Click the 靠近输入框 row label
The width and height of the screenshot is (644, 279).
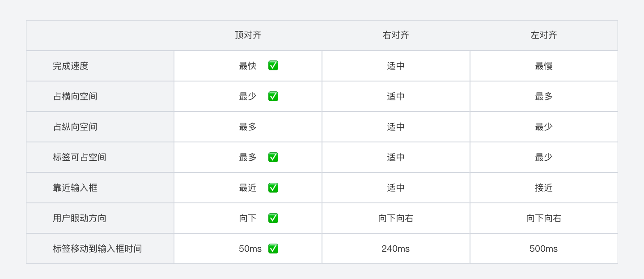tap(75, 188)
